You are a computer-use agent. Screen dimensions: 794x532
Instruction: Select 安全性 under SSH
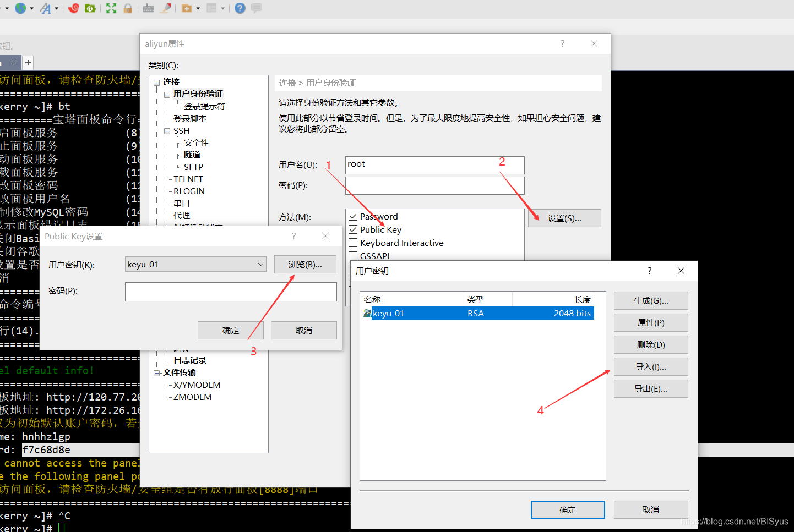(x=196, y=142)
